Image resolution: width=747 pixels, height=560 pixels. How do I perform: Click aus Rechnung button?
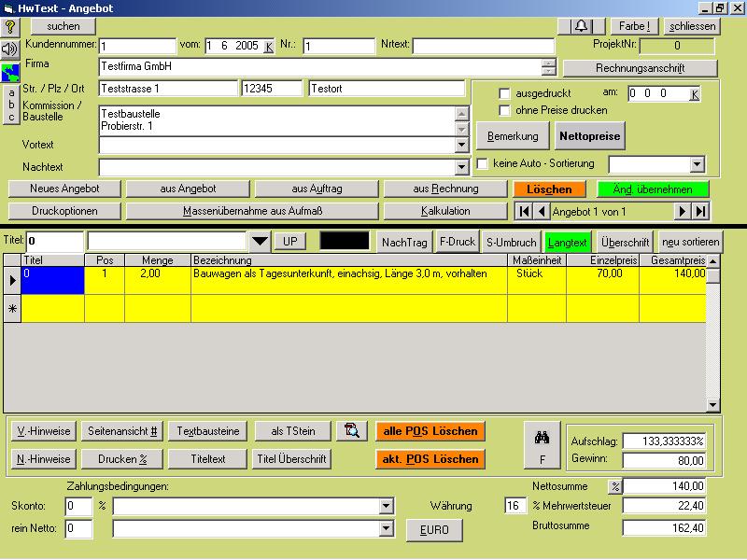point(445,189)
